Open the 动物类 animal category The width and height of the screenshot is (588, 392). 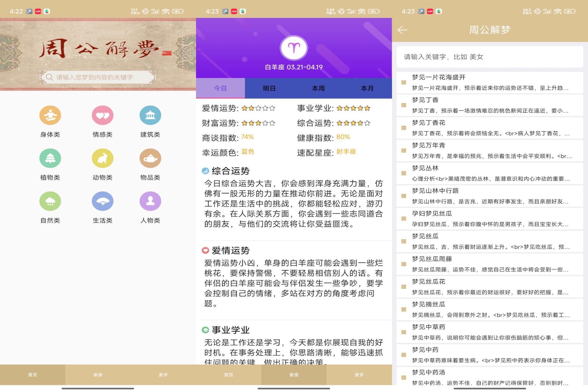102,158
